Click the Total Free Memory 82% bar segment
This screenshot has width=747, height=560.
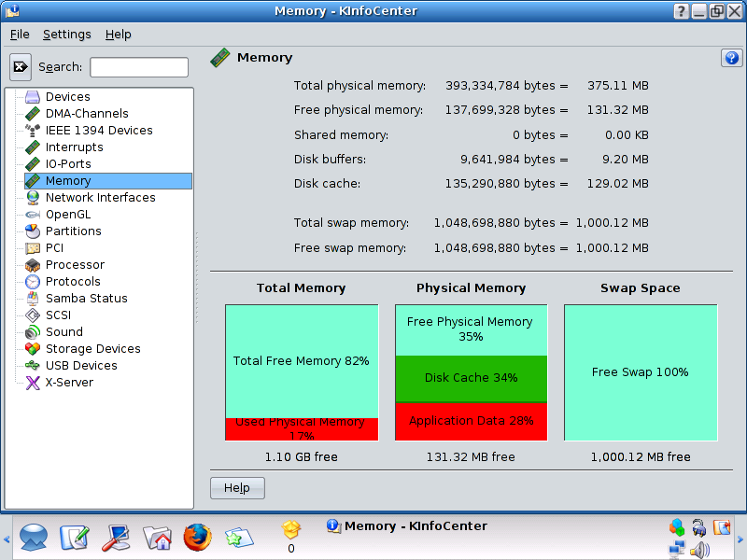coord(302,361)
